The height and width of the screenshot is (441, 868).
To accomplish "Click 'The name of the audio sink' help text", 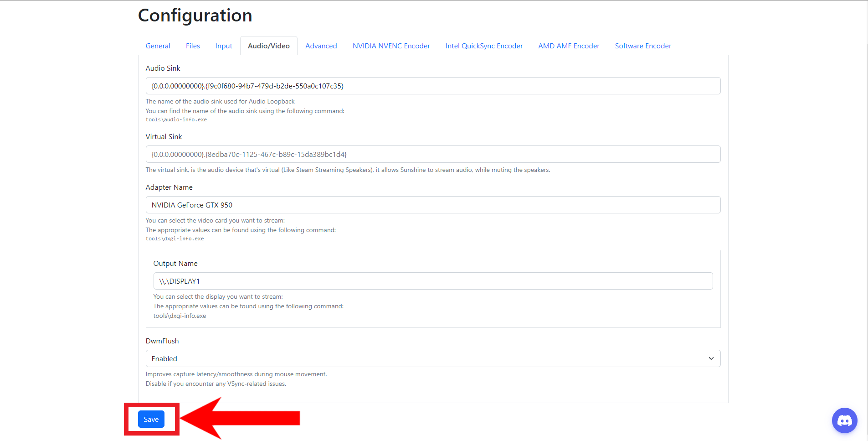I will [220, 101].
